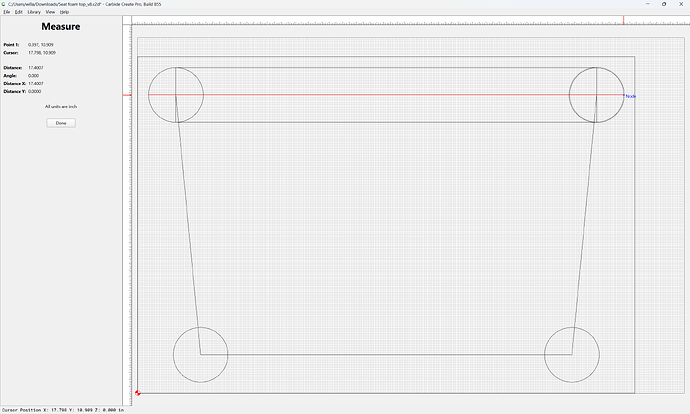Click the Done button in Measure panel
This screenshot has height=414, width=690.
click(x=61, y=123)
